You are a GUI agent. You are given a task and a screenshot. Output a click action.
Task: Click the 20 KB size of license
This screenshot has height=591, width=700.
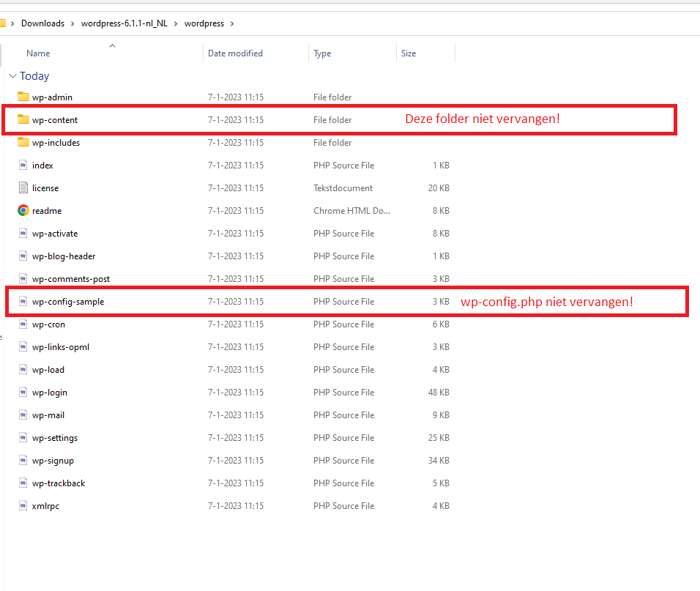click(439, 188)
